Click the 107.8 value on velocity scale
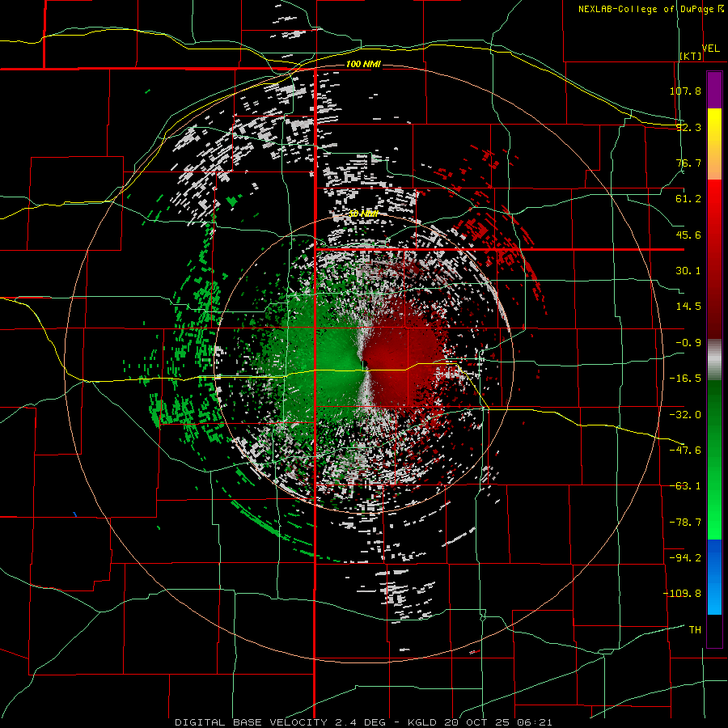The height and width of the screenshot is (728, 728). tap(685, 91)
